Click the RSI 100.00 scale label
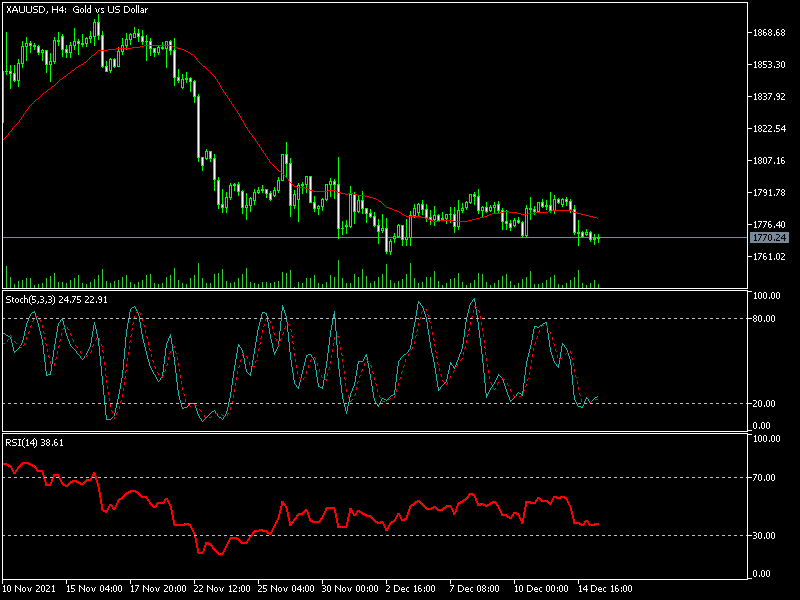Screen dimensions: 800x600 point(767,439)
